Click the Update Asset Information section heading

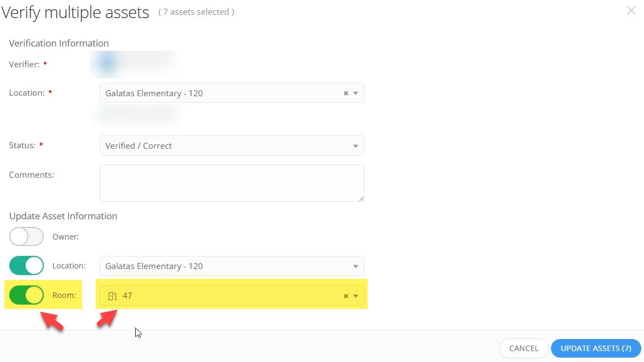pyautogui.click(x=63, y=216)
